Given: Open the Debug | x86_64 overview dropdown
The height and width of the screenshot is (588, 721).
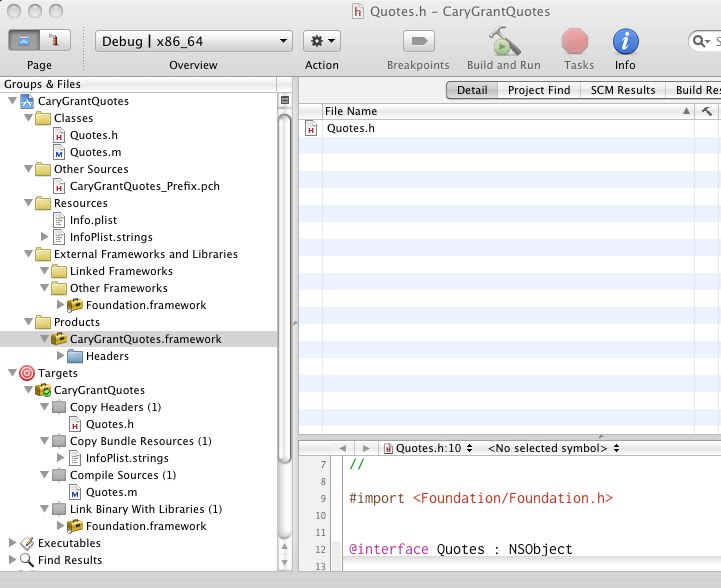Looking at the screenshot, I should click(194, 41).
